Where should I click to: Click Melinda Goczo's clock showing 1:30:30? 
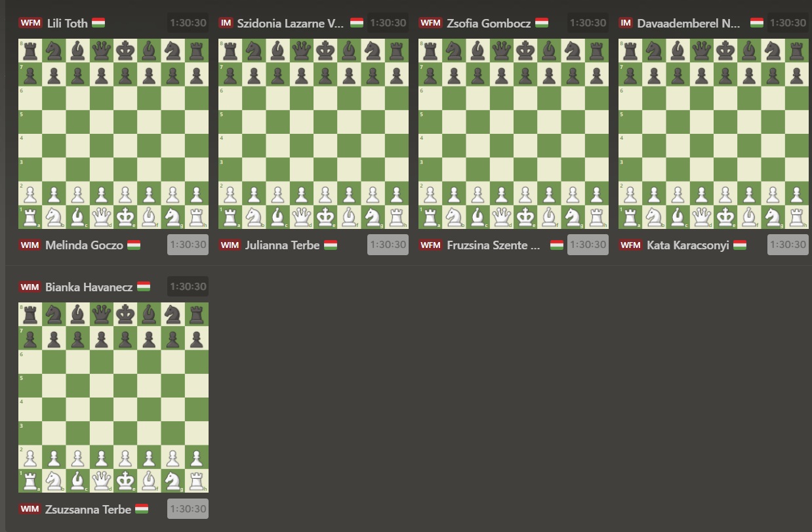click(188, 245)
